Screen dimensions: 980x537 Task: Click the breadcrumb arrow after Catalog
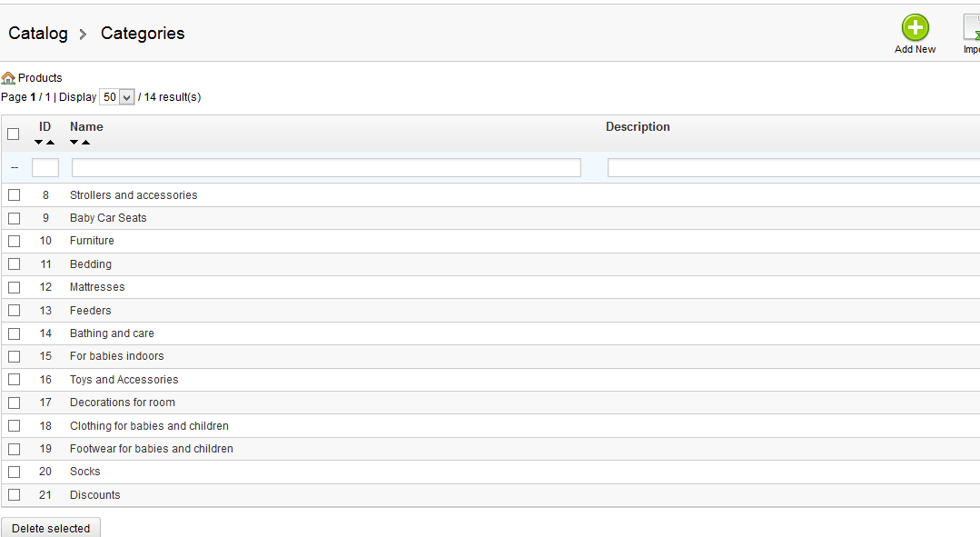tap(83, 35)
